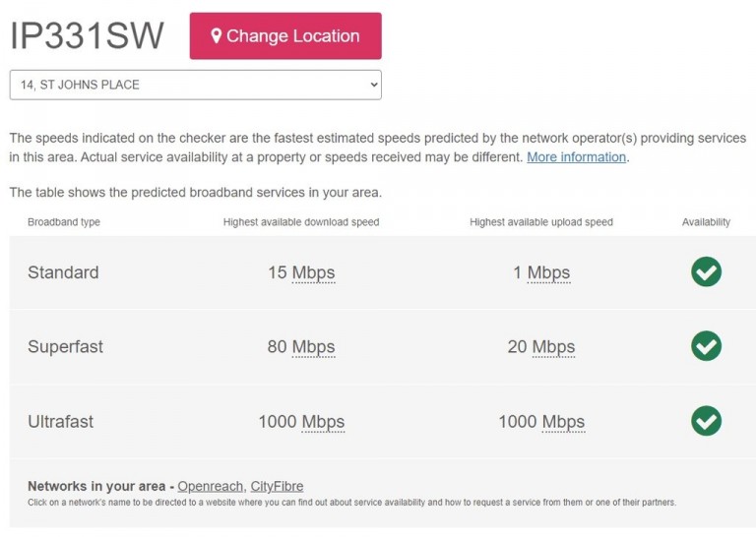Click Mbps abbreviation in Ultrafast upload speed

tap(563, 422)
